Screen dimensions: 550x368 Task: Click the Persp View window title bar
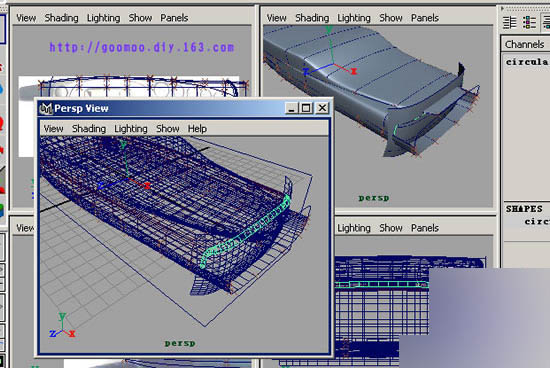tap(184, 108)
